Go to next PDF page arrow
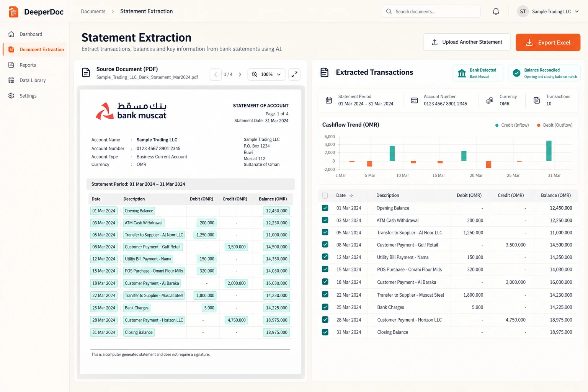The height and width of the screenshot is (392, 588). pyautogui.click(x=240, y=74)
